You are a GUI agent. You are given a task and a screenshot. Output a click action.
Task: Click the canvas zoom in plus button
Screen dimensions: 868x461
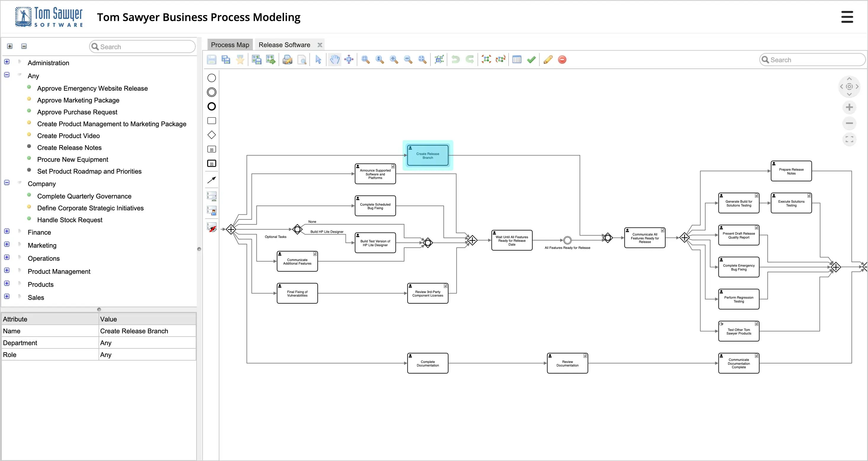849,108
